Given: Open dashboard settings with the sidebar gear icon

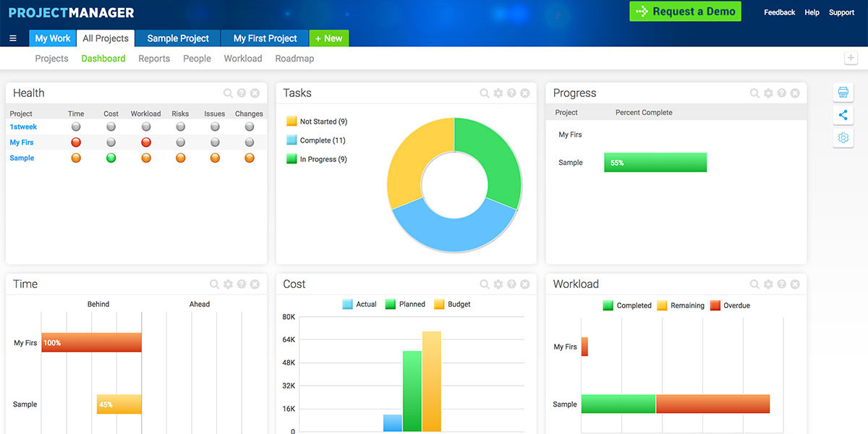Looking at the screenshot, I should click(x=843, y=137).
